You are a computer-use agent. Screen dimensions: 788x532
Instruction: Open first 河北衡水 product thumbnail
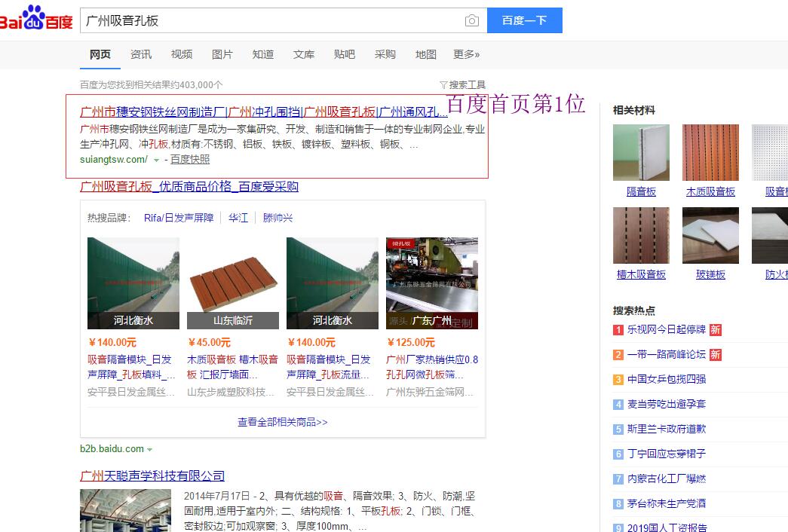coord(133,283)
